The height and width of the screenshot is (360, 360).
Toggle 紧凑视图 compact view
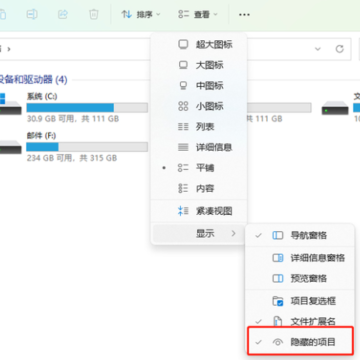point(199,211)
